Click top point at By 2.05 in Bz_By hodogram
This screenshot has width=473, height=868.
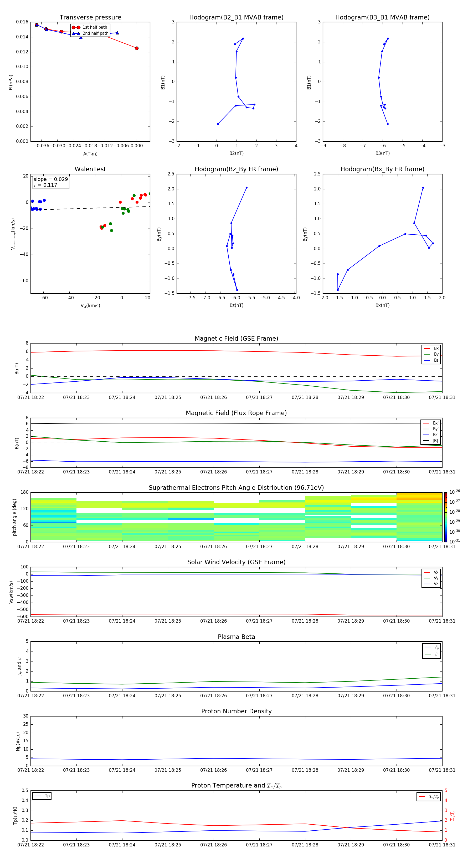(246, 188)
